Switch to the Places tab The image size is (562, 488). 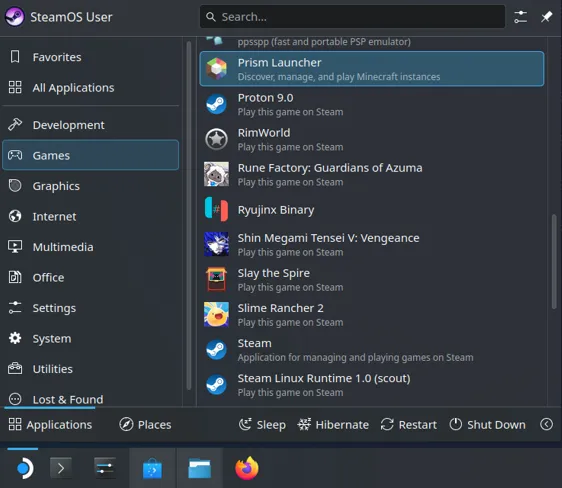tap(145, 425)
